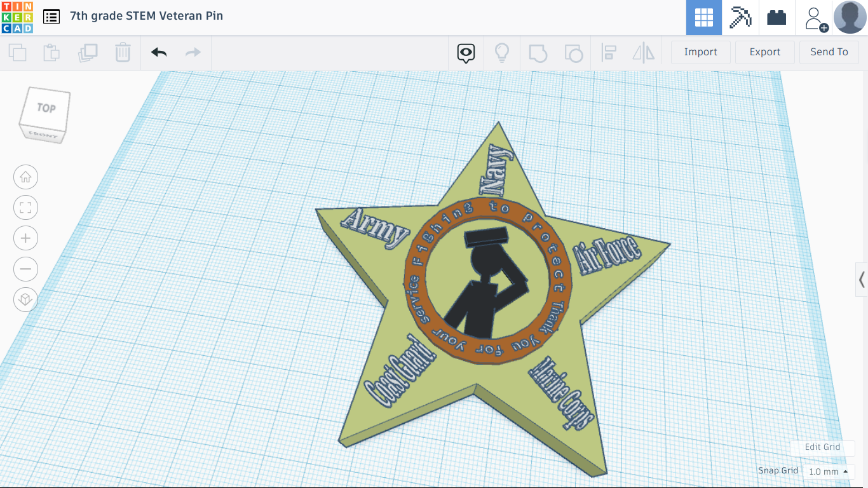The width and height of the screenshot is (868, 488).
Task: Undo the last action
Action: (x=159, y=52)
